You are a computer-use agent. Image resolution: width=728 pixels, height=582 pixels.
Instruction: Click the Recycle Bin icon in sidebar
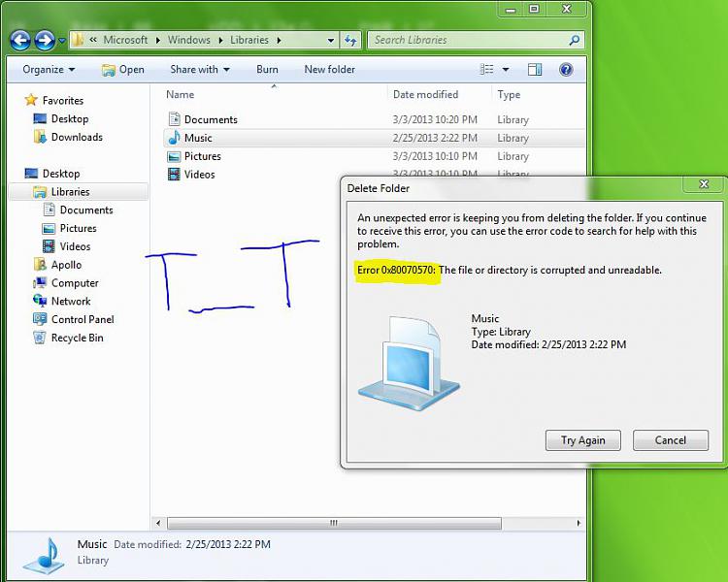click(40, 338)
